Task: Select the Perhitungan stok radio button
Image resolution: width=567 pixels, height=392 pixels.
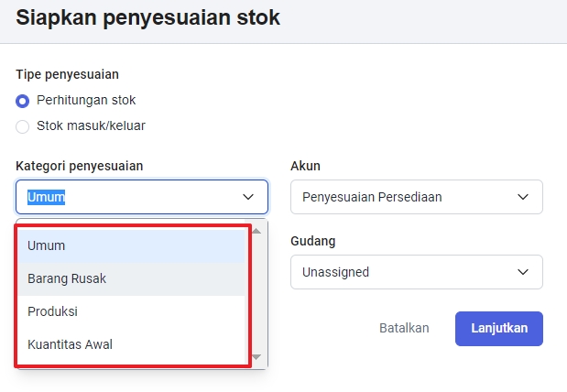Action: [x=23, y=100]
